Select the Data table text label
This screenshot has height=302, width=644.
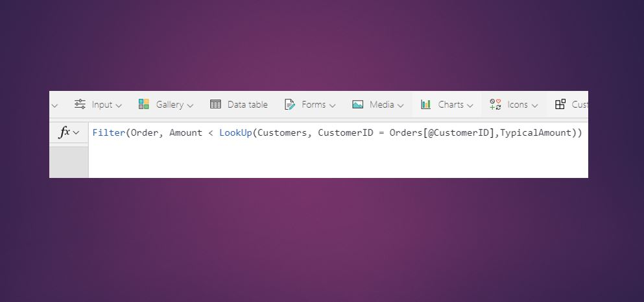coord(247,105)
